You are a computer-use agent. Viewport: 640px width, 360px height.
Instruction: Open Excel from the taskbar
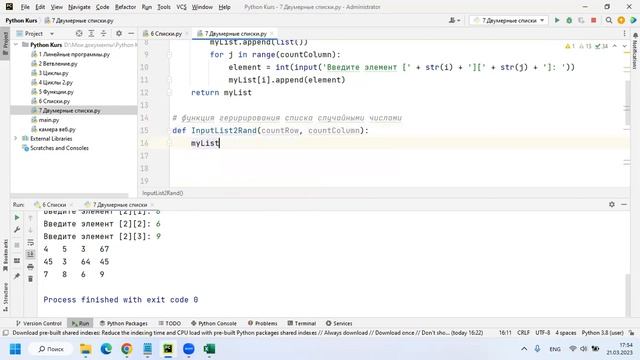click(x=209, y=349)
